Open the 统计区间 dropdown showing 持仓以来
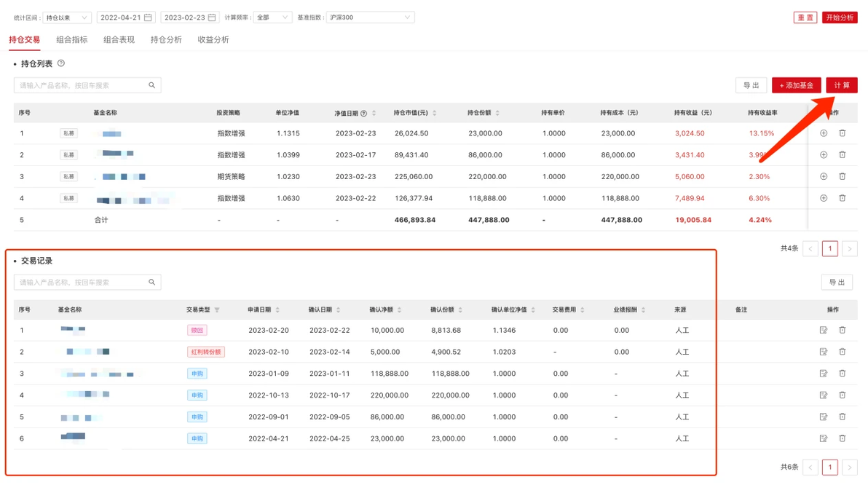Screen dimensions: 868x485 pos(67,17)
